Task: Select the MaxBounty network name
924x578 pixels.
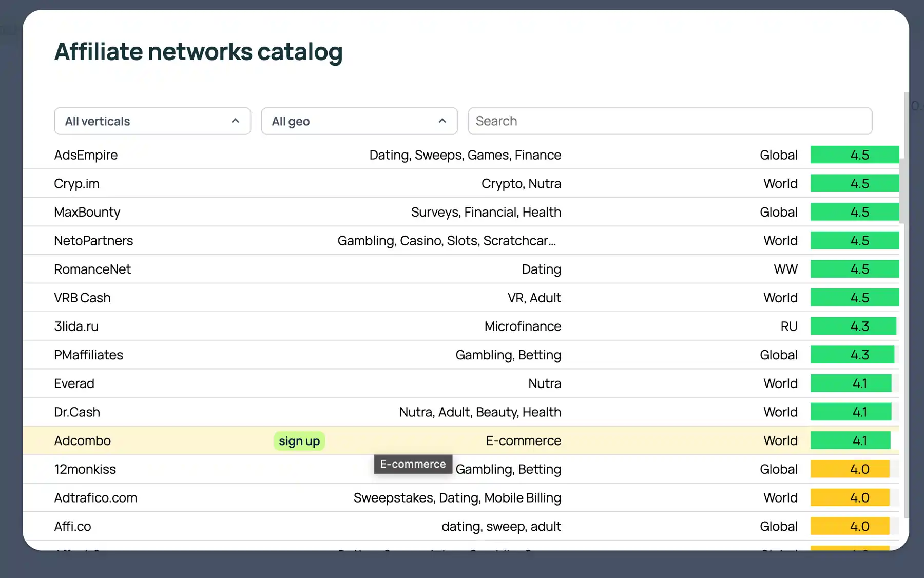Action: pos(87,212)
